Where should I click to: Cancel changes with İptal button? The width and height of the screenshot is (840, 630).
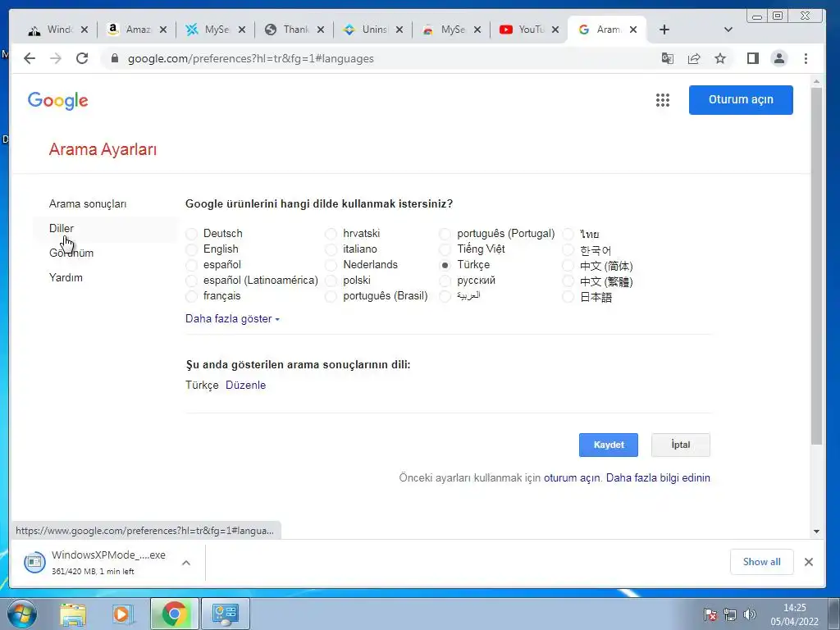pos(681,445)
